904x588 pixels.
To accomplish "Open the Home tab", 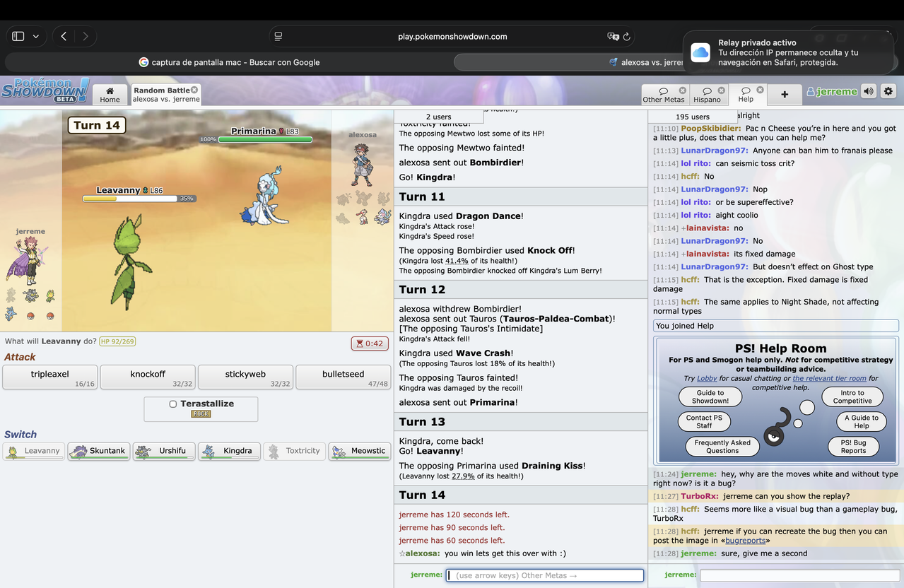I will pos(110,95).
